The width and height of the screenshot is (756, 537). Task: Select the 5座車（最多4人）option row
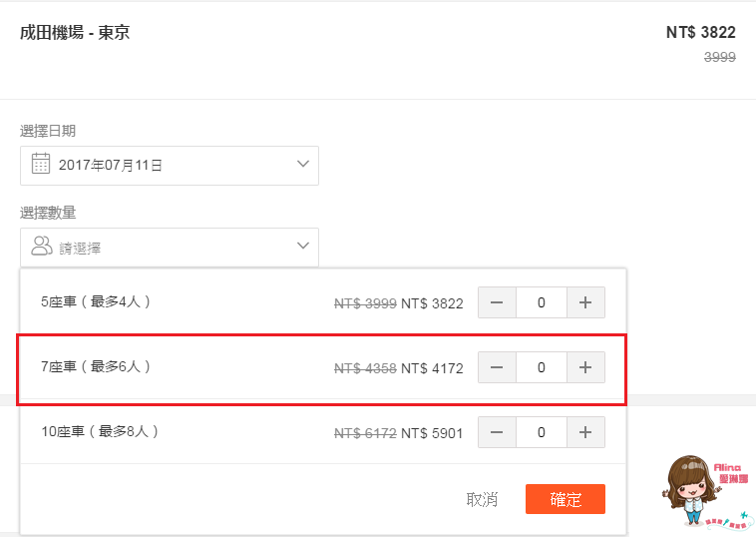[323, 302]
